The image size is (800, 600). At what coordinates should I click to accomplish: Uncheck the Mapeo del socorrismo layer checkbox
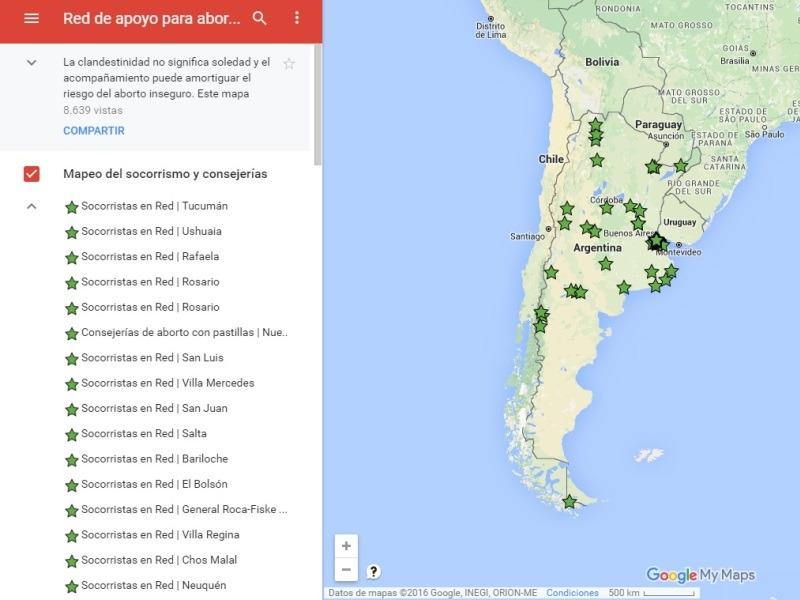pyautogui.click(x=31, y=174)
